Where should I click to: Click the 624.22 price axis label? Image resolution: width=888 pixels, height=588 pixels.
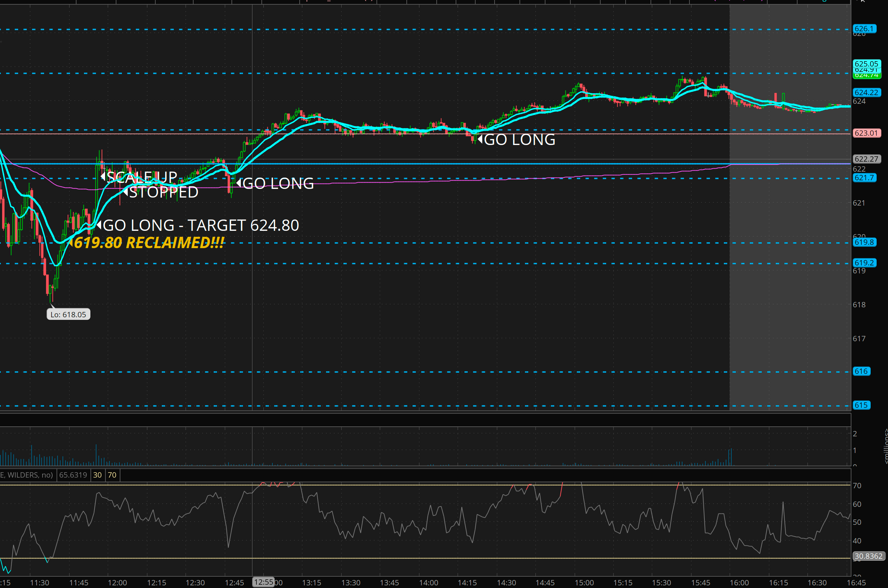tap(866, 92)
